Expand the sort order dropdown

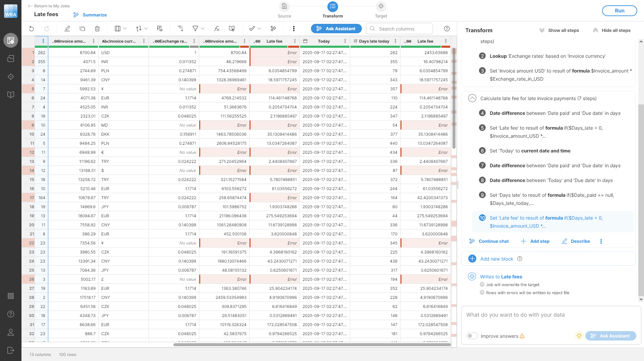[142, 29]
